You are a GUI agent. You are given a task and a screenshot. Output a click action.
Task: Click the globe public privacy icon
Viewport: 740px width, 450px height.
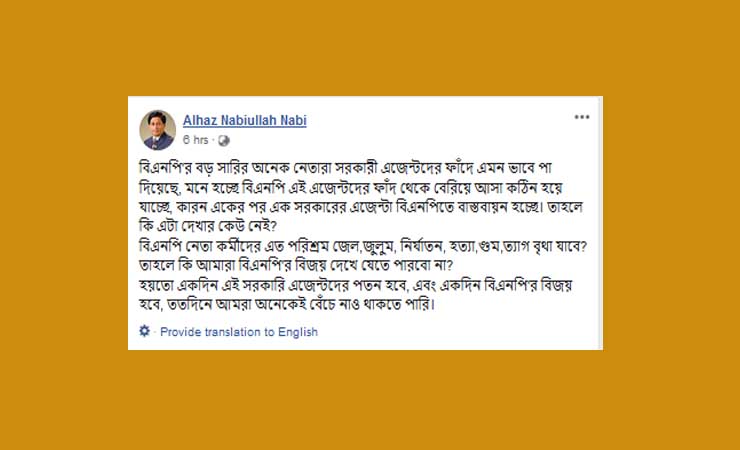click(x=224, y=141)
